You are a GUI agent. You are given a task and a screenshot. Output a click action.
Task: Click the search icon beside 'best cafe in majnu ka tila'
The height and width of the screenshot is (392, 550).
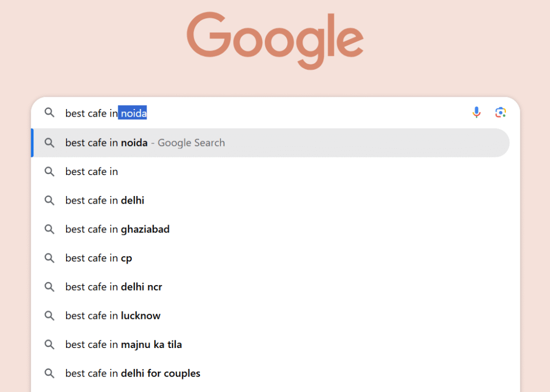coord(49,344)
